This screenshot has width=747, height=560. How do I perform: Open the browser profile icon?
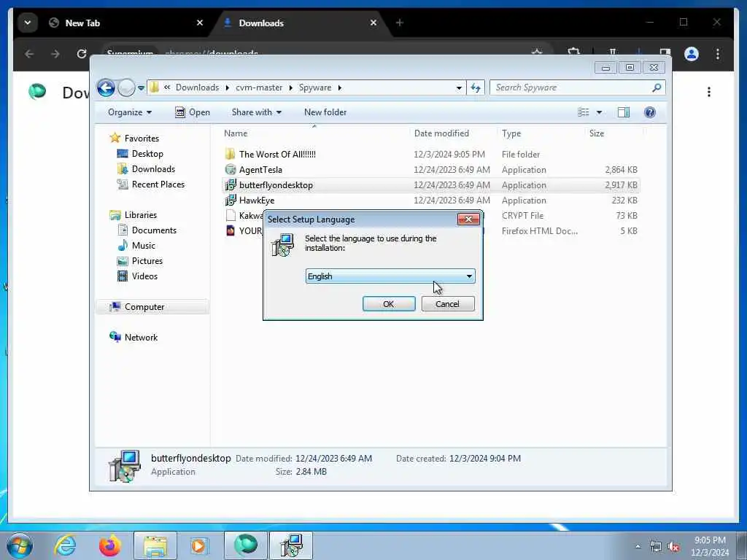(x=692, y=54)
